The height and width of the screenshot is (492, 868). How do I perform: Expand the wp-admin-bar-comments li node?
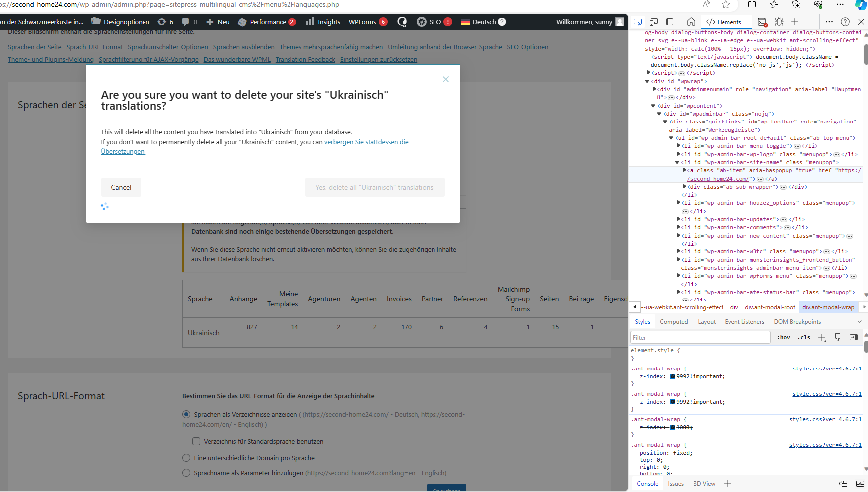pyautogui.click(x=679, y=227)
